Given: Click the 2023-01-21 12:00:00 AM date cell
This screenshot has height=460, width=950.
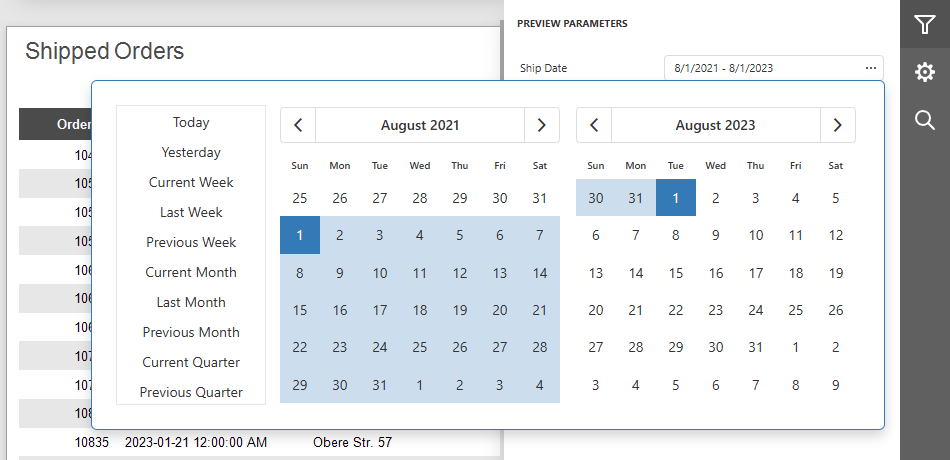Looking at the screenshot, I should (196, 442).
